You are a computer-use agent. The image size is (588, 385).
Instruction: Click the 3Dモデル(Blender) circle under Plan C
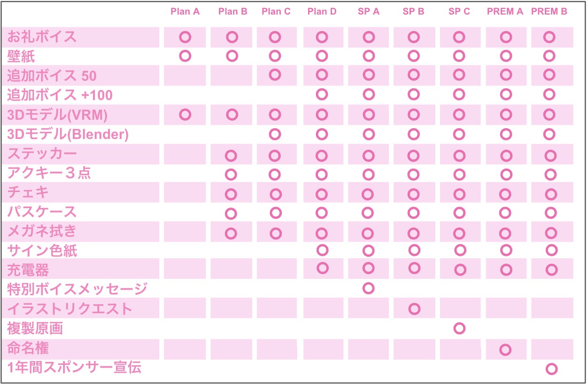(275, 134)
